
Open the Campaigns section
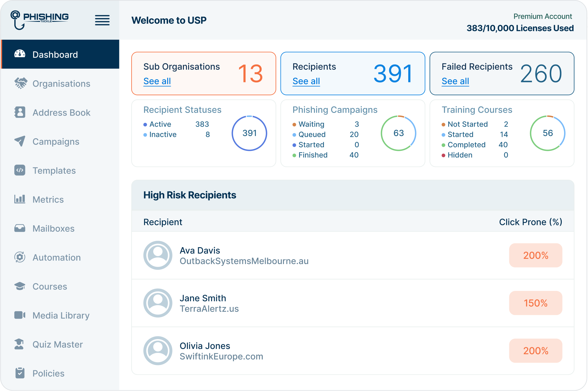pos(60,141)
